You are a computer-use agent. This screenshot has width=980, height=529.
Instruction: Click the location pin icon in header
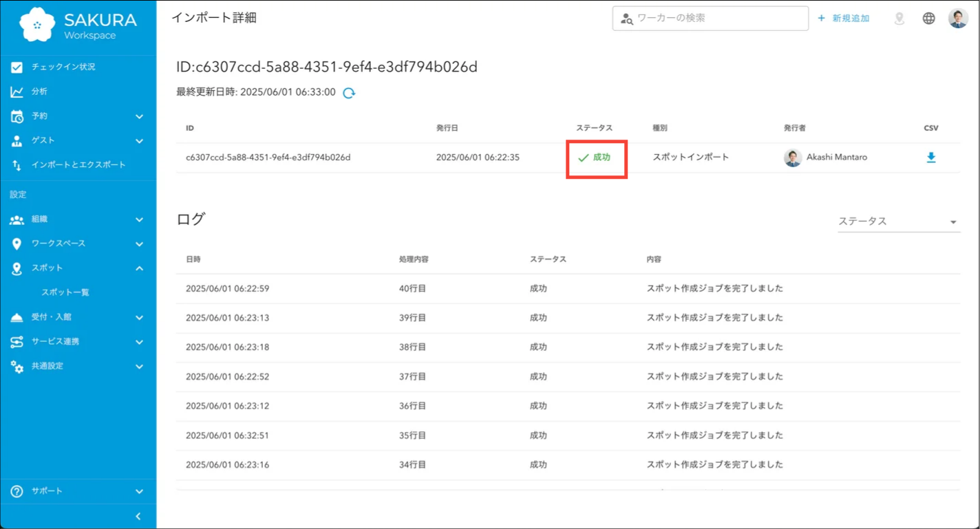pyautogui.click(x=899, y=19)
